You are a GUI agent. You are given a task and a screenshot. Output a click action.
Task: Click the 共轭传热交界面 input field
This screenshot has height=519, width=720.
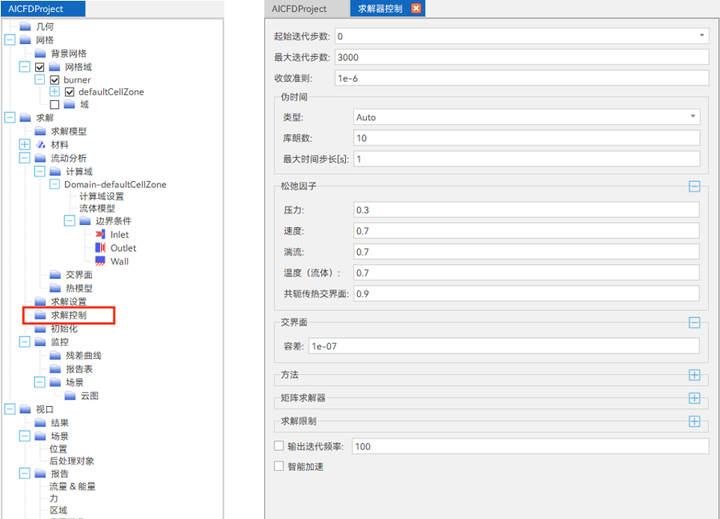527,294
